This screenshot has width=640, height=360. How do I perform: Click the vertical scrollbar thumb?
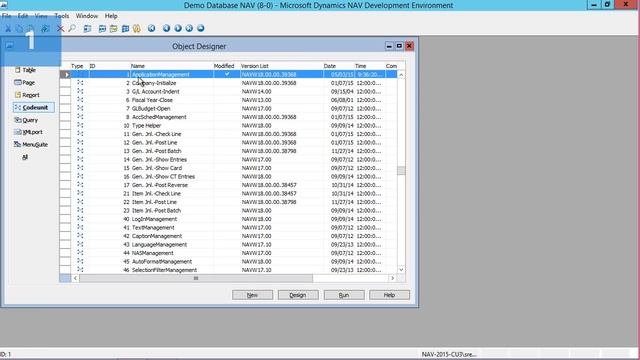pyautogui.click(x=401, y=170)
